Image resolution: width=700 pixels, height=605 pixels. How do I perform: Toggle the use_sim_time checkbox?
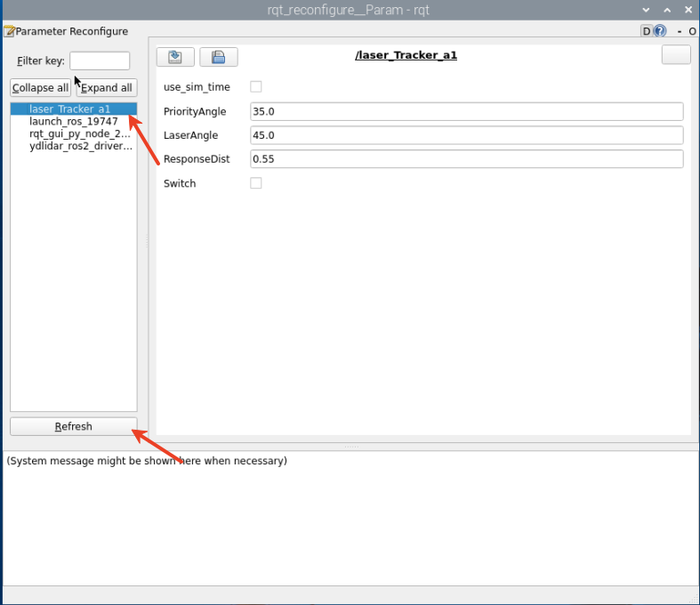pos(256,86)
